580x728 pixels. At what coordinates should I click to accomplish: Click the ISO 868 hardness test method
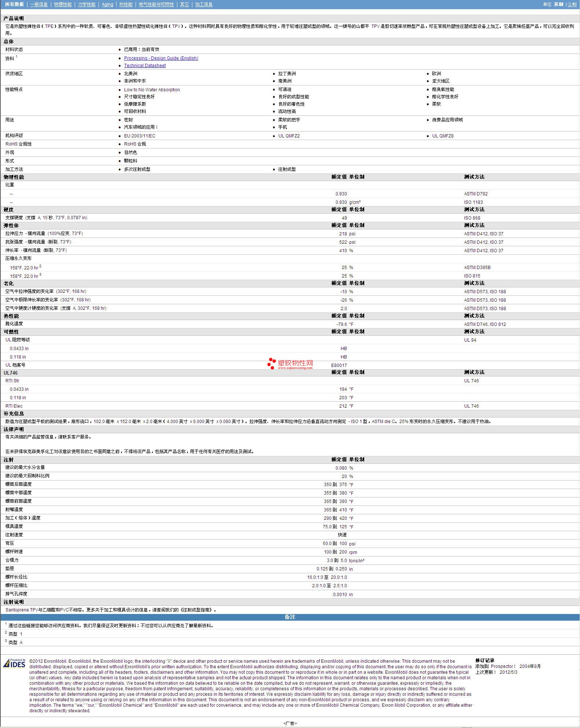click(472, 218)
